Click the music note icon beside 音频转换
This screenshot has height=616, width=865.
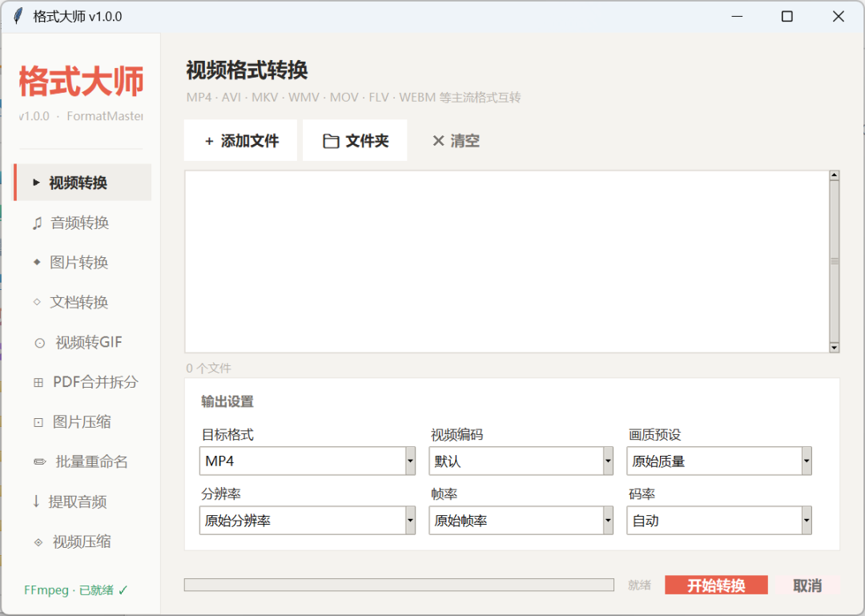coord(37,223)
